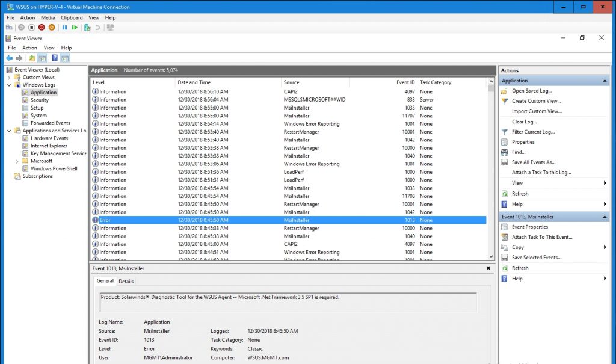This screenshot has width=616, height=364.
Task: Click the event list scrollbar down arrow
Action: point(491,256)
